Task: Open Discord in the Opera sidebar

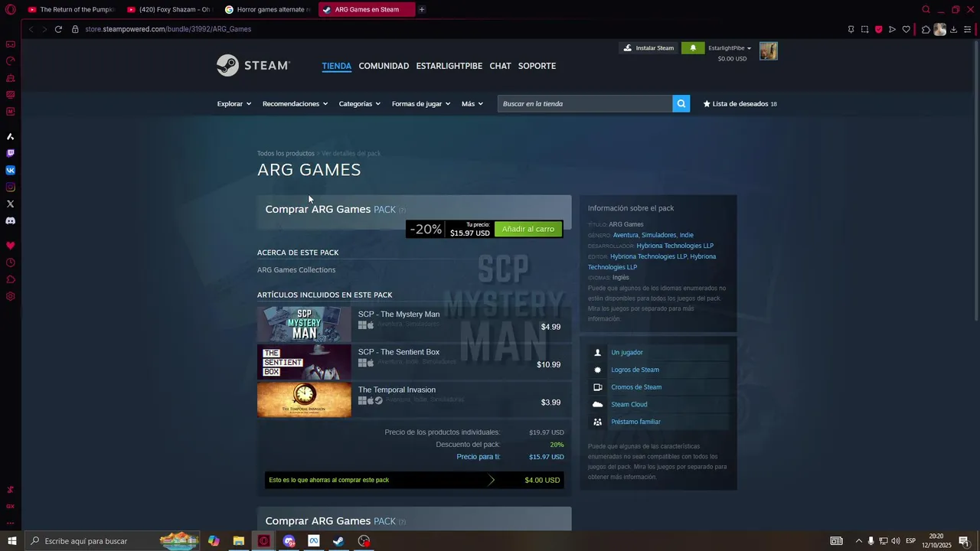Action: tap(10, 220)
